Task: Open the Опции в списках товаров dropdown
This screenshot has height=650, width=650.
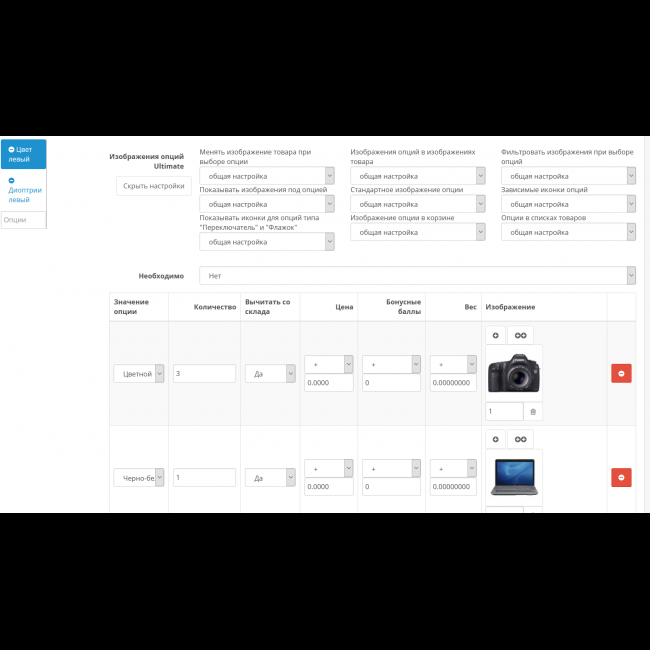Action: click(x=568, y=232)
